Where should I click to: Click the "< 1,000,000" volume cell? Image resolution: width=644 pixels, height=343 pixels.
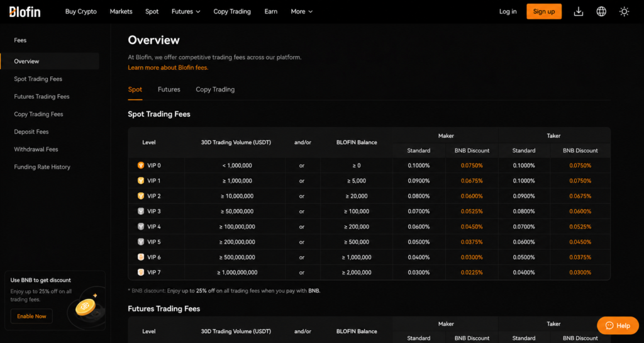[237, 166]
